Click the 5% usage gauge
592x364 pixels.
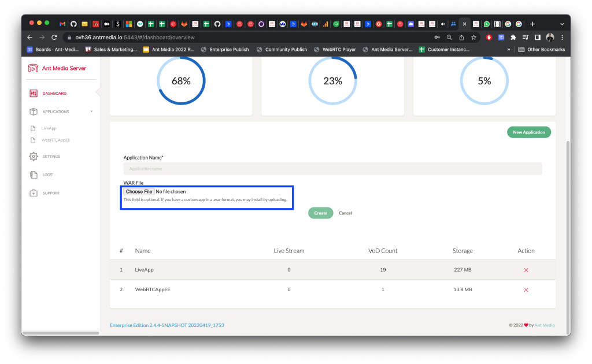click(x=484, y=81)
